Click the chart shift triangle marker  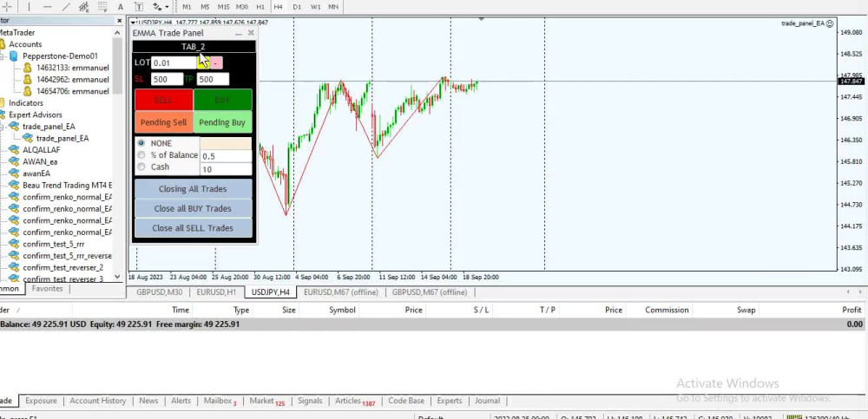point(481,19)
